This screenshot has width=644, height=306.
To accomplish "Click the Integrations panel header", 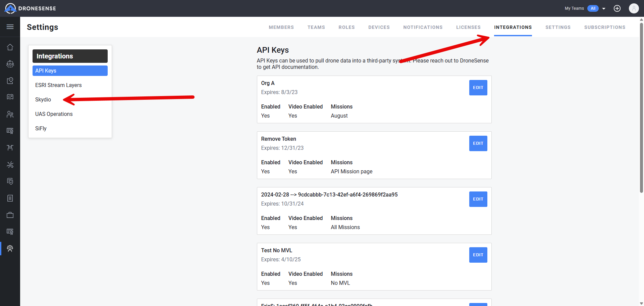I will [x=70, y=56].
